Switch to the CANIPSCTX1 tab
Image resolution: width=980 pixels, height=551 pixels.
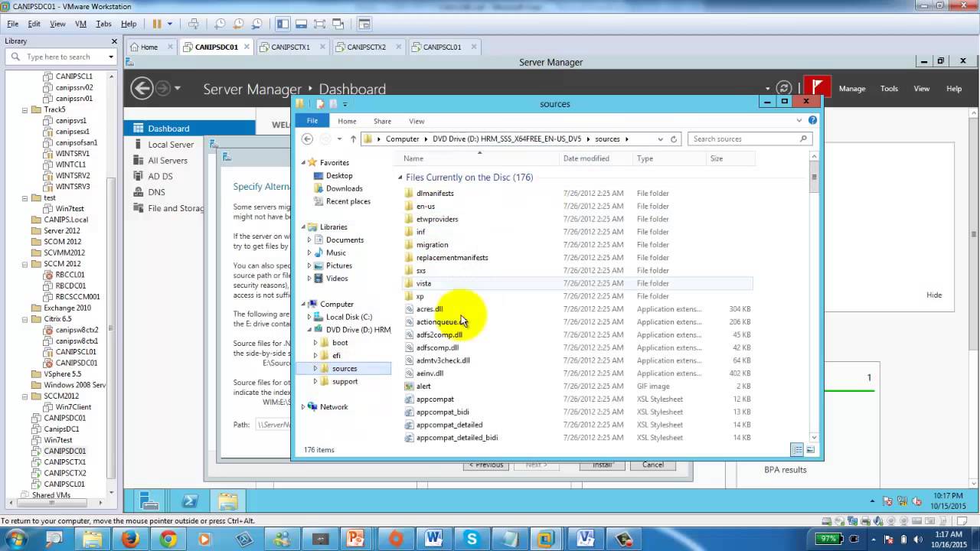coord(290,47)
